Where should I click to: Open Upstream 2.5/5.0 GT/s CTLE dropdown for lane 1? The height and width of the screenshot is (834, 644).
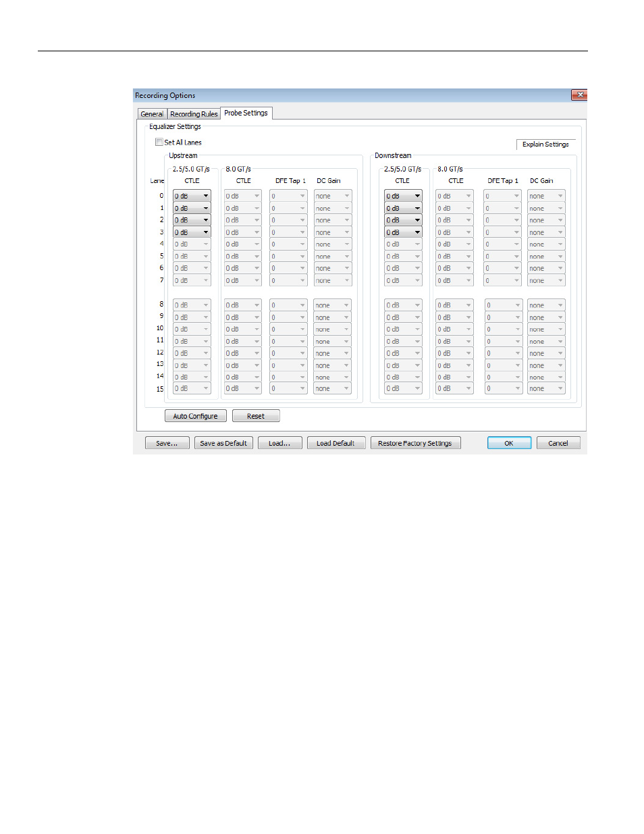pyautogui.click(x=192, y=208)
